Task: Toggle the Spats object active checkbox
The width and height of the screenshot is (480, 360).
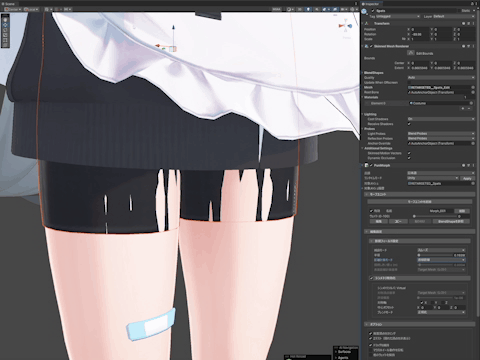Action: (x=373, y=11)
